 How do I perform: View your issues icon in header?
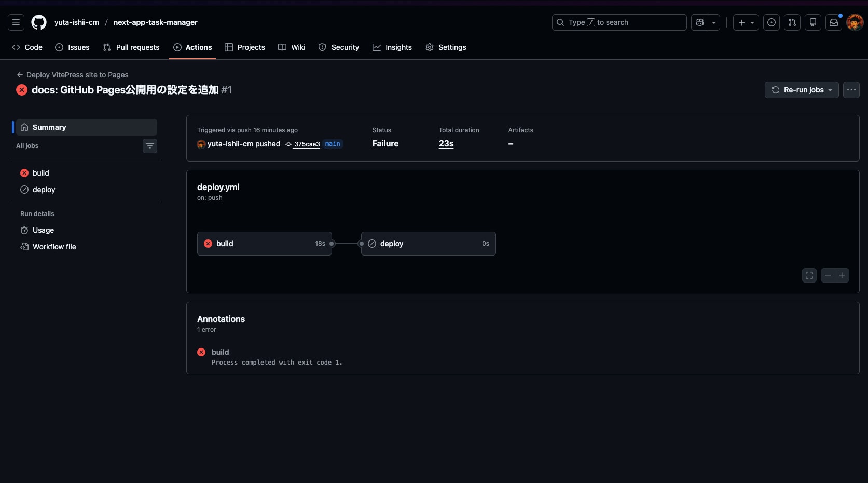(771, 22)
